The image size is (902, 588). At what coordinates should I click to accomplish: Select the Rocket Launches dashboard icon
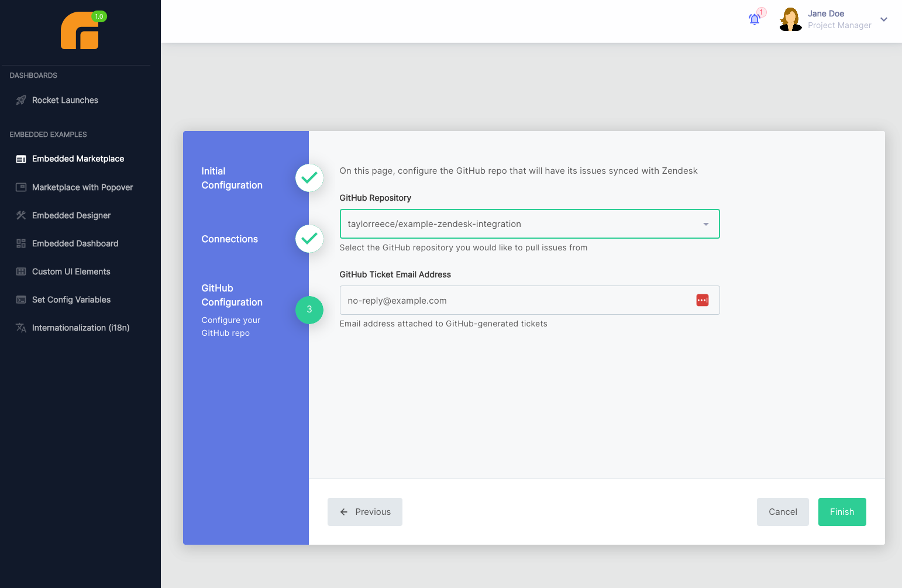pos(20,100)
